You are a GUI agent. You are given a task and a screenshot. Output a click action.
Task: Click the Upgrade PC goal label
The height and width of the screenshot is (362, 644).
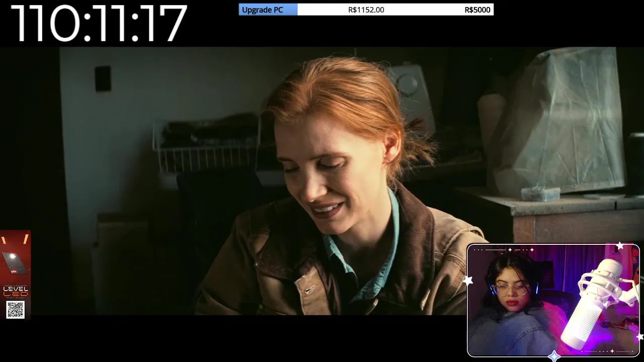[262, 10]
